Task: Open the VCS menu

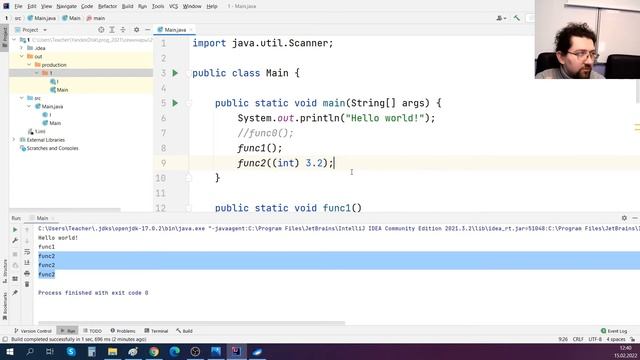Action: [x=173, y=6]
